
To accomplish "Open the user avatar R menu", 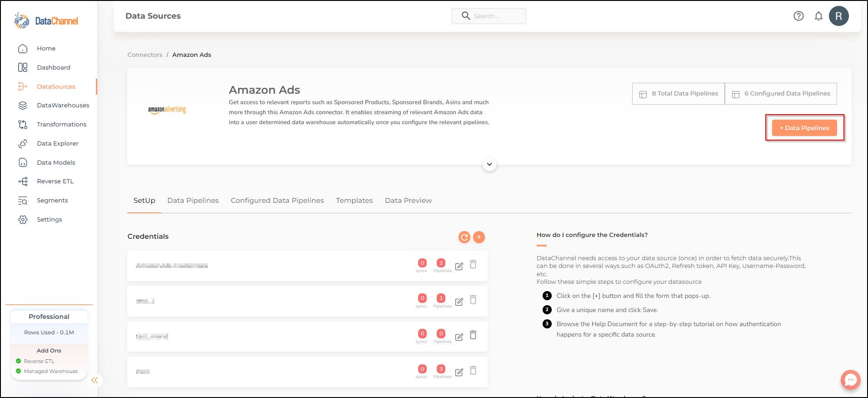I will pyautogui.click(x=838, y=16).
